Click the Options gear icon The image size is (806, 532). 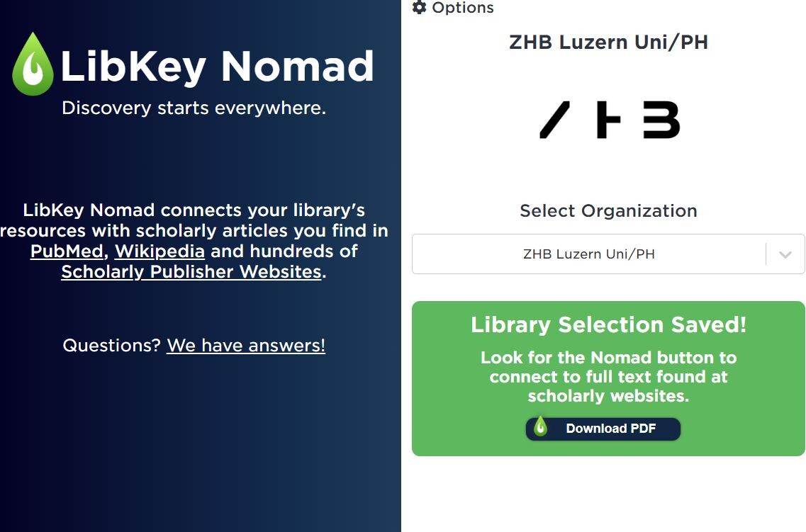coord(420,7)
